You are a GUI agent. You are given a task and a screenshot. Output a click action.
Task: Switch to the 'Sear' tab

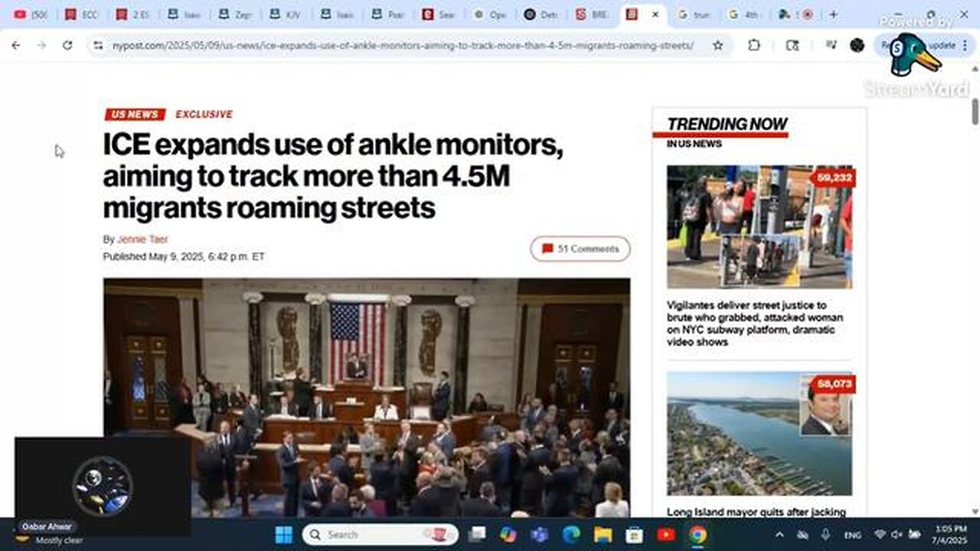[x=437, y=15]
